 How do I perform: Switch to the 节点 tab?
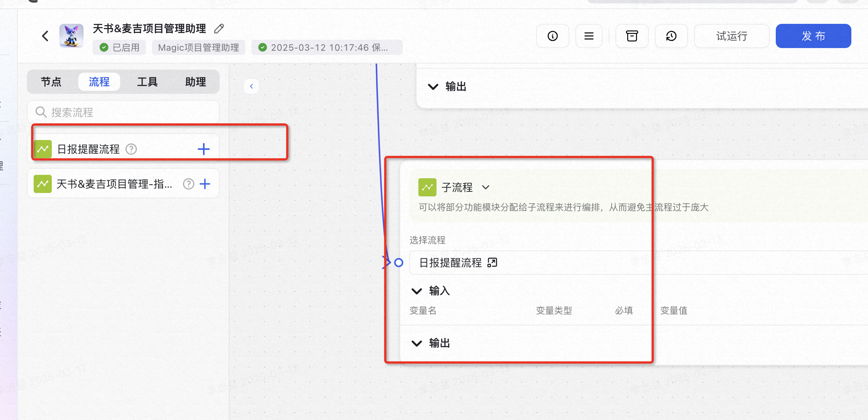tap(51, 82)
